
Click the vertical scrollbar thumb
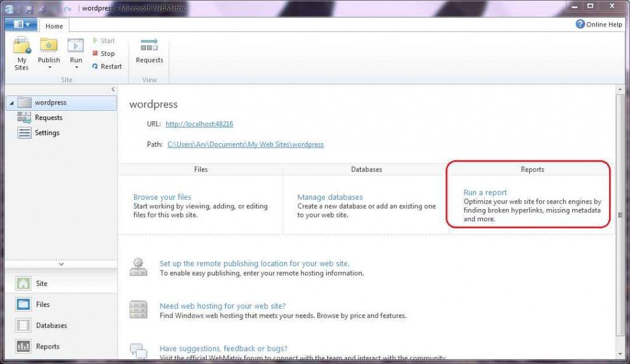620,215
